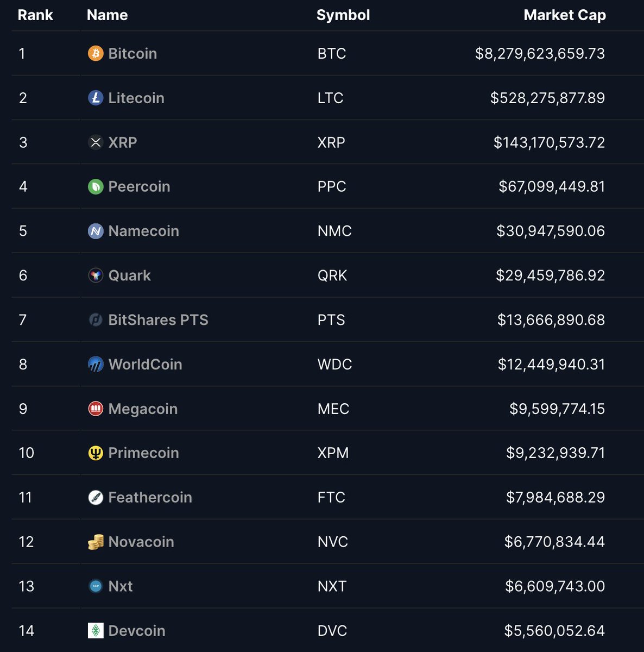Click the Symbol column header
Screen dimensions: 644x652
pos(343,15)
